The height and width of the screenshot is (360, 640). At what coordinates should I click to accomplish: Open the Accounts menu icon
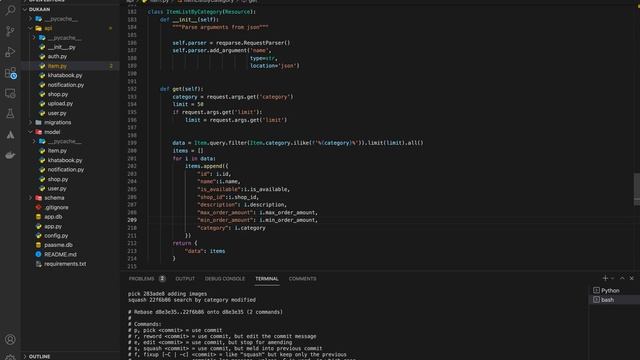coord(10,339)
